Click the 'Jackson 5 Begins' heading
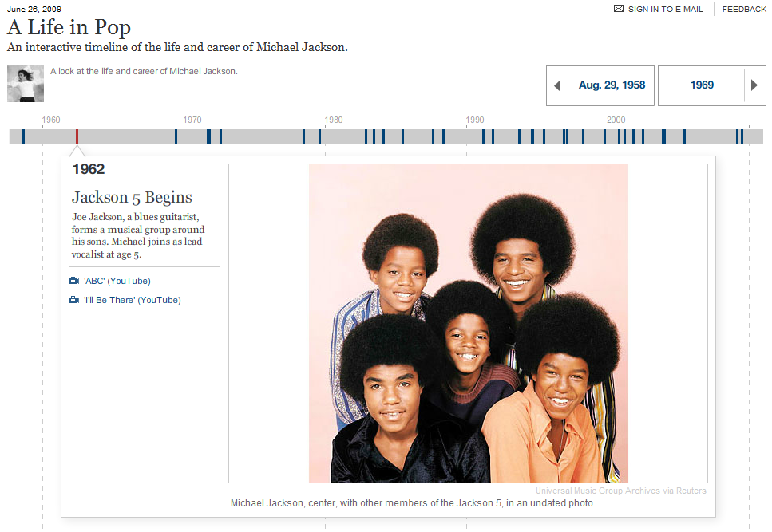772x532 pixels. (132, 197)
